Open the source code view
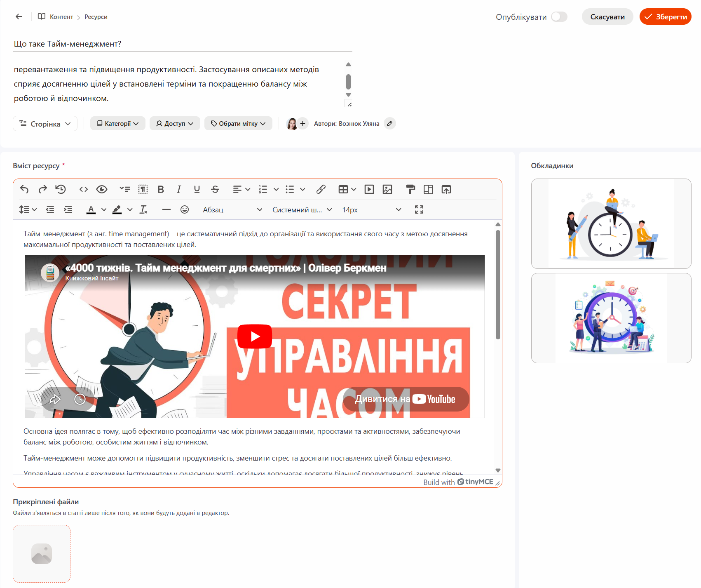 coord(84,189)
